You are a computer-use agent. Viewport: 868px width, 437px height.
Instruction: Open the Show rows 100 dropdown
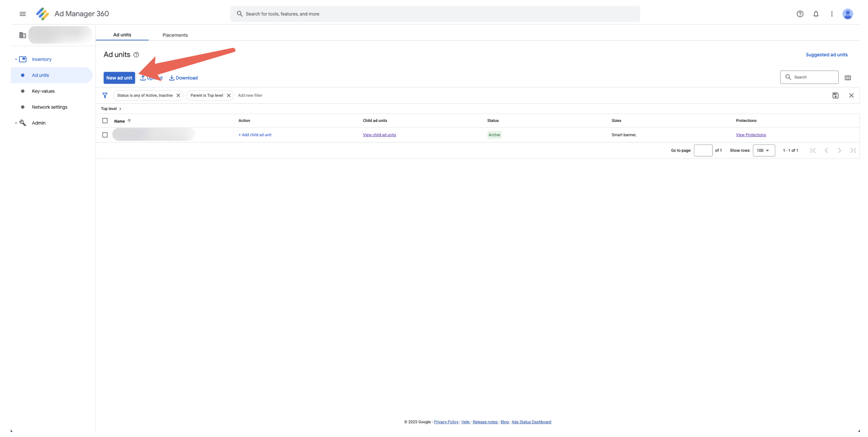click(763, 150)
